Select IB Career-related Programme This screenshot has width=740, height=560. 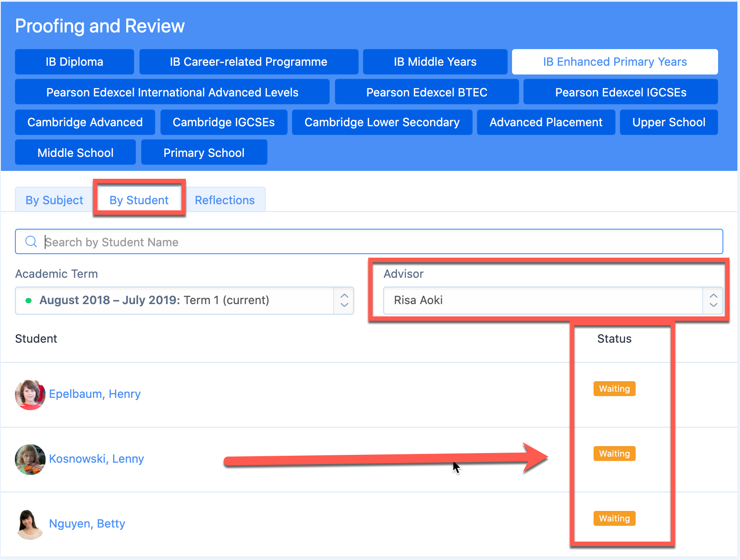[x=249, y=62]
